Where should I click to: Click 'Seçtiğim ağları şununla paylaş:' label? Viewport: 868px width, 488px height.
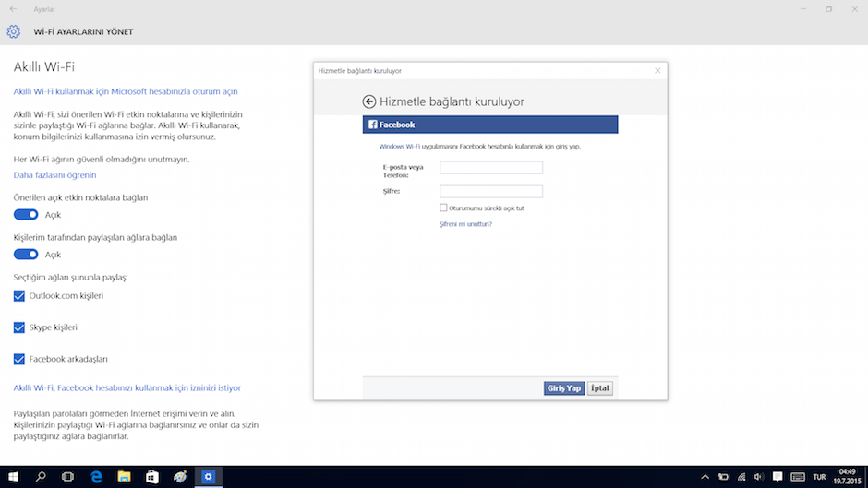[x=71, y=277]
